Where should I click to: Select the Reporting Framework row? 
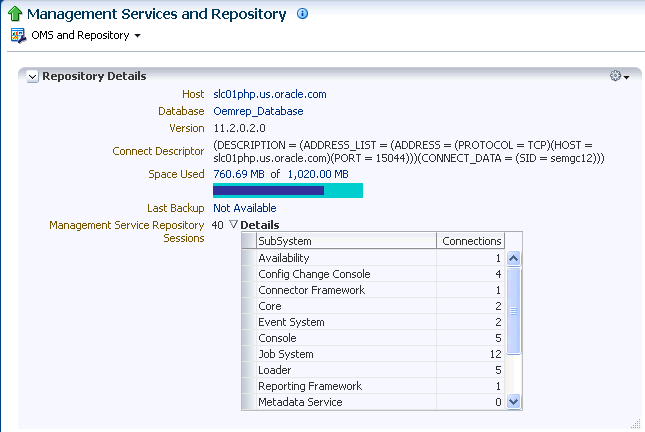click(373, 386)
